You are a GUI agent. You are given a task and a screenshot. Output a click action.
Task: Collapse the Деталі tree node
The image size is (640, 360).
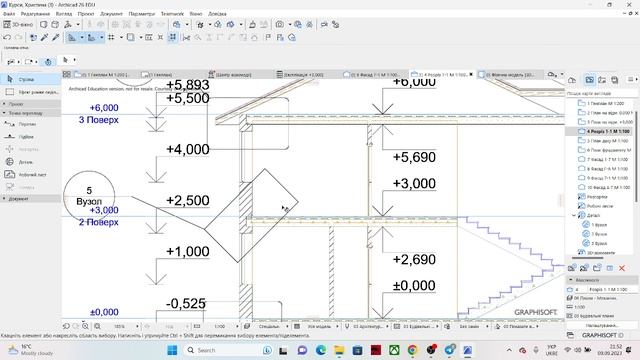click(574, 215)
